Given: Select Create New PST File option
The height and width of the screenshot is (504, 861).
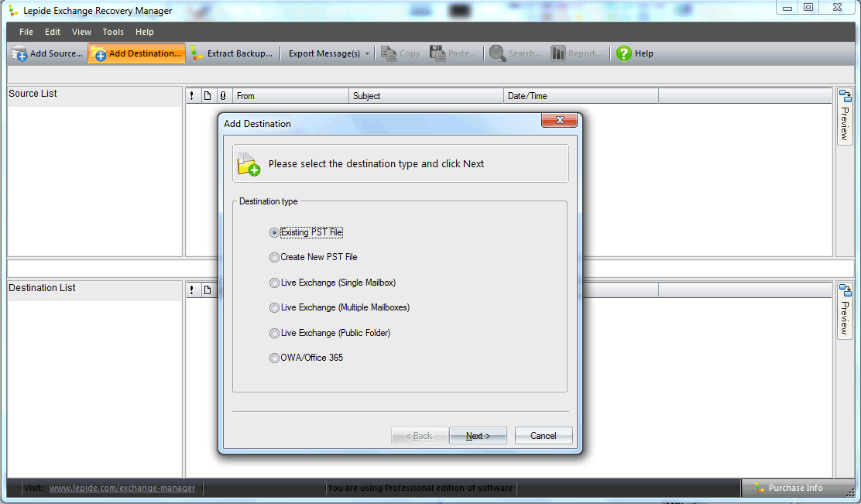Looking at the screenshot, I should 313,257.
